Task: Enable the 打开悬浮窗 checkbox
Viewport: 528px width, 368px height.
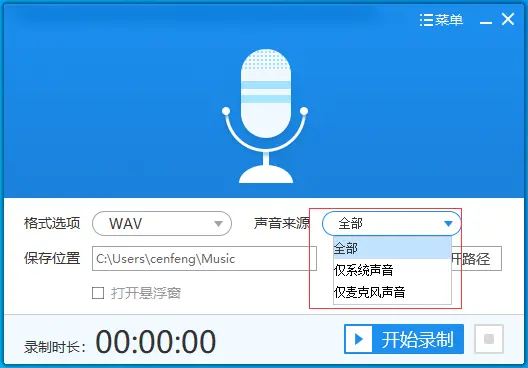Action: click(x=98, y=293)
